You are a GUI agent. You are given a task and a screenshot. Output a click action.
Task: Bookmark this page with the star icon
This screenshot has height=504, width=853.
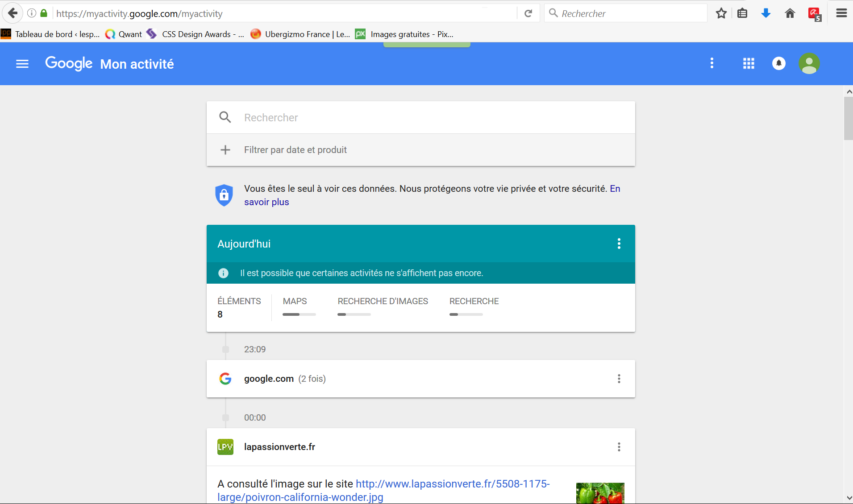tap(721, 13)
